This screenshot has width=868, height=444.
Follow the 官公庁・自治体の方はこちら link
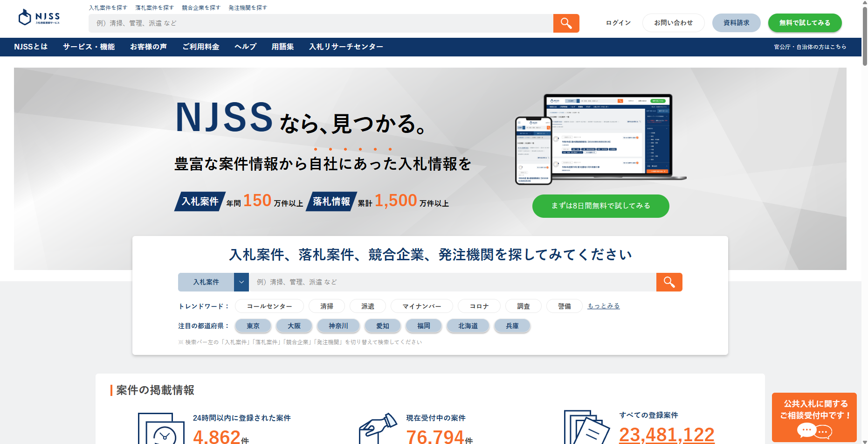[x=810, y=47]
